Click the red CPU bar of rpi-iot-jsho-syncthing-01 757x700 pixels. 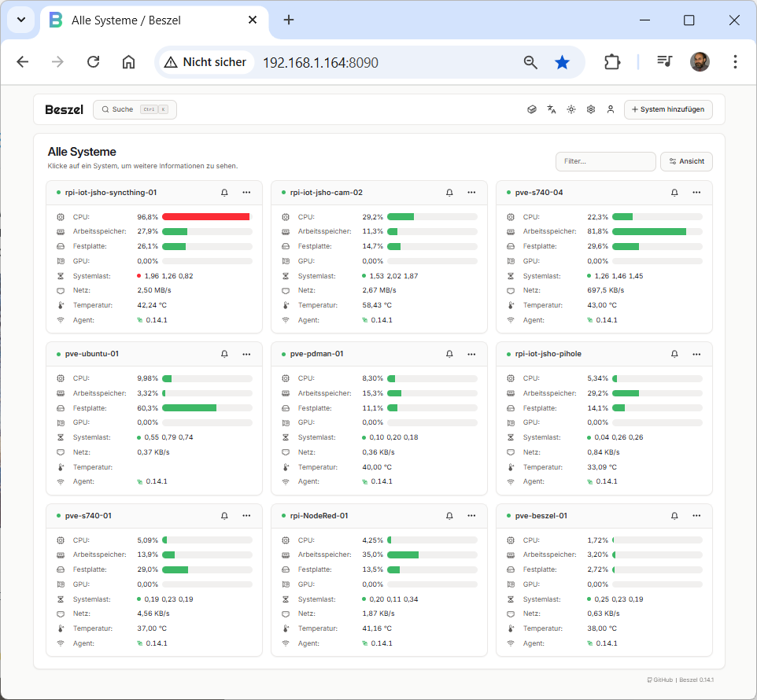click(205, 216)
